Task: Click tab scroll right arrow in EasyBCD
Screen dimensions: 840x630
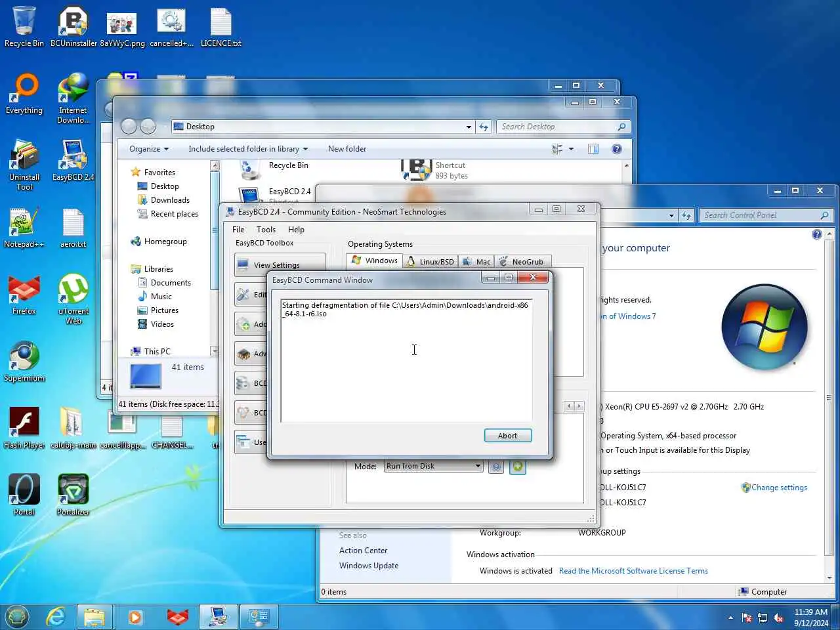Action: point(579,406)
